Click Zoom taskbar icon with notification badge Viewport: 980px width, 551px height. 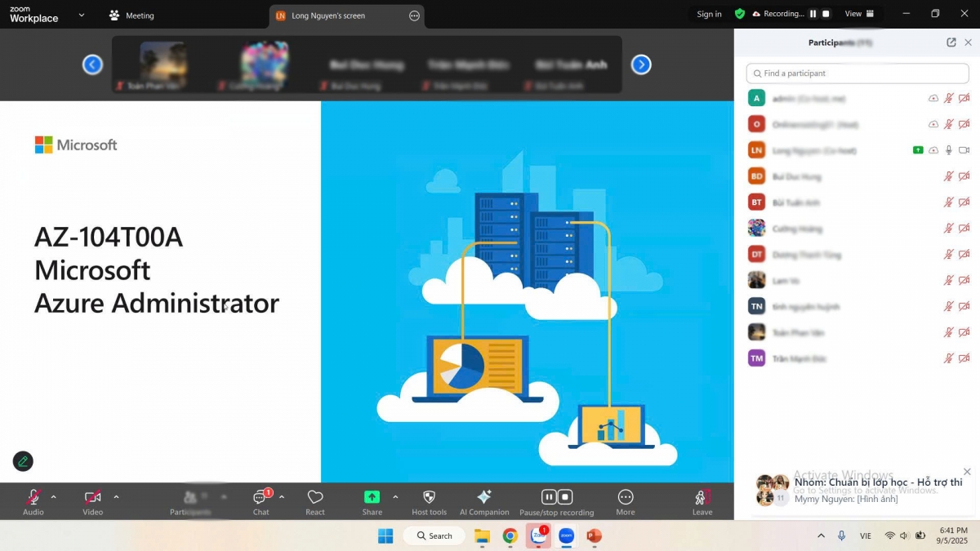click(538, 536)
